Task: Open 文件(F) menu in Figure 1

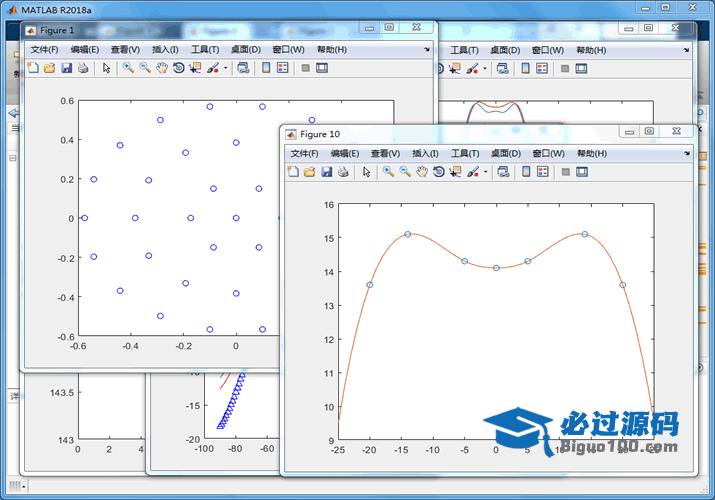Action: tap(44, 49)
